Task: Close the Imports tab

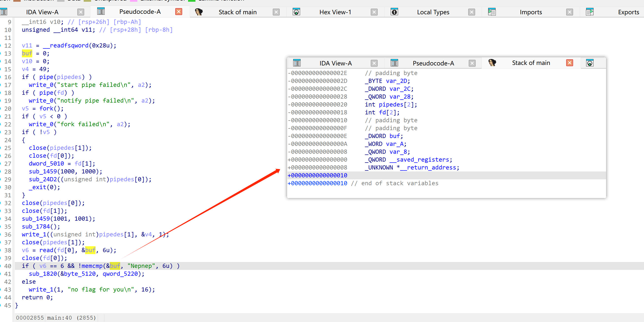Action: (569, 12)
